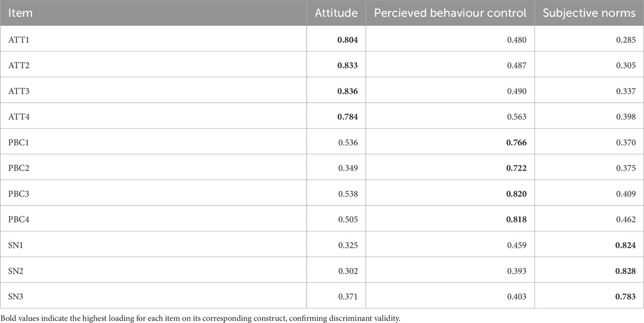Select the ATT2 row label

(19, 65)
